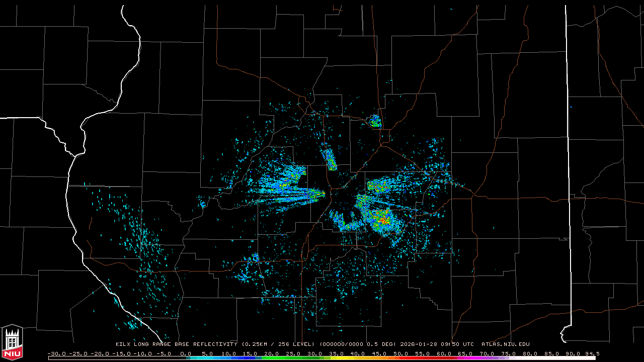This screenshot has width=644, height=362.
Task: Click the 55.0 scale label
Action: point(423,353)
